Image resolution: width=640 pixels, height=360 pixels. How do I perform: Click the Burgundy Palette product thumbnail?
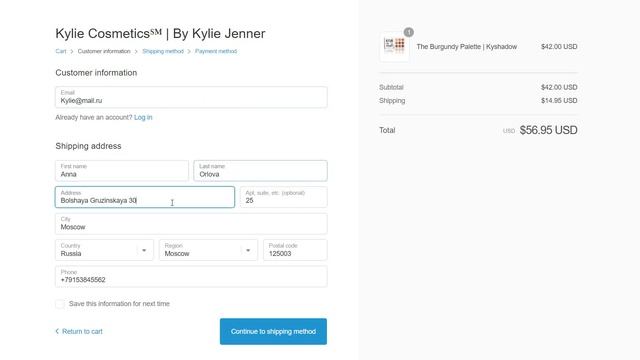(394, 47)
